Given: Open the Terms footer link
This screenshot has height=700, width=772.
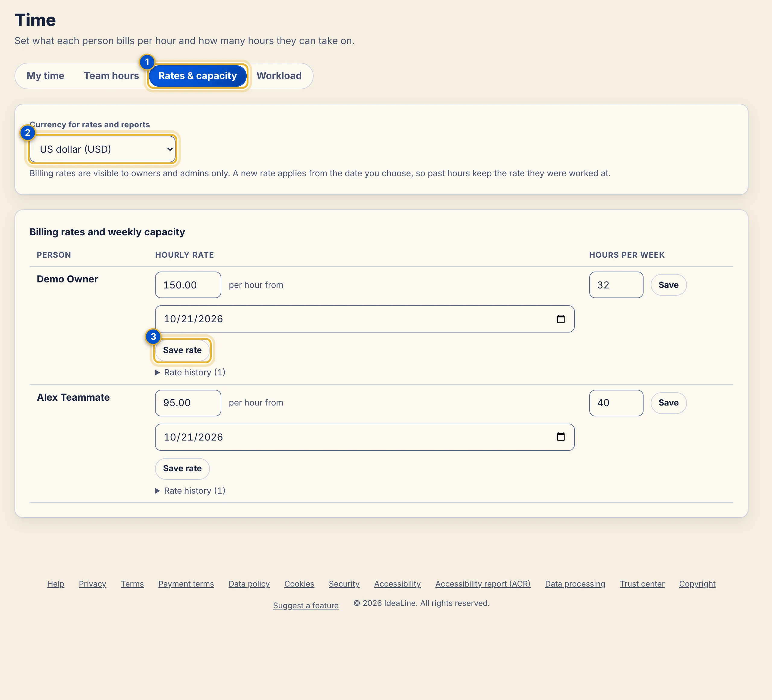Looking at the screenshot, I should coord(132,584).
